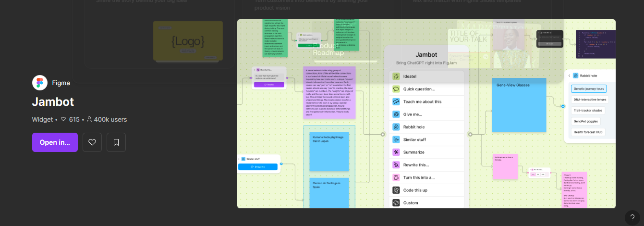Click the purple Open in... button
644x226 pixels.
point(55,142)
